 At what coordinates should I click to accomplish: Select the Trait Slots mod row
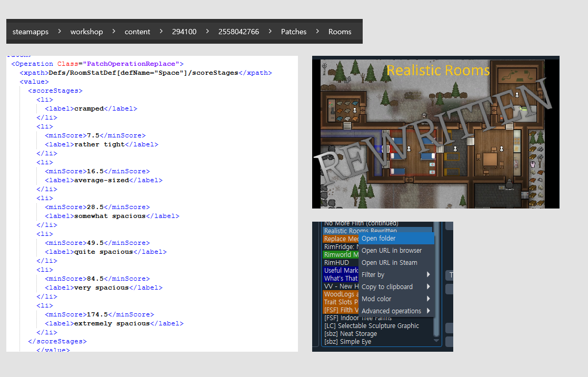[341, 302]
